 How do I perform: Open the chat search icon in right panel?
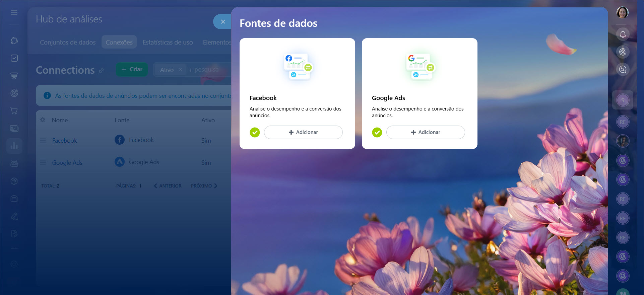tap(623, 69)
